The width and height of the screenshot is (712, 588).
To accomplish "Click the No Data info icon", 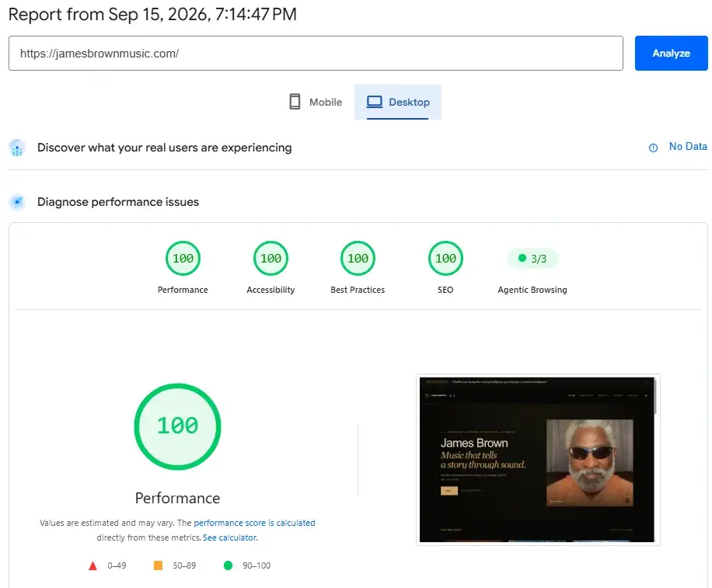I will click(x=653, y=148).
